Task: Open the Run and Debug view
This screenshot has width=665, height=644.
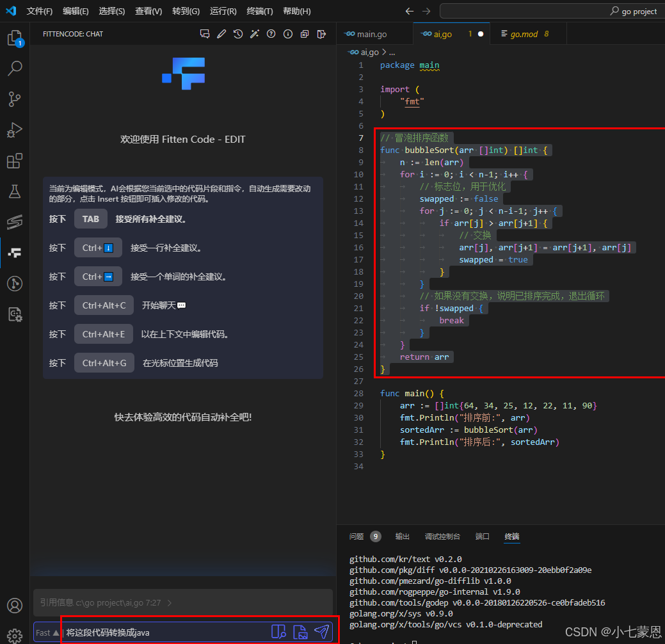Action: point(15,130)
